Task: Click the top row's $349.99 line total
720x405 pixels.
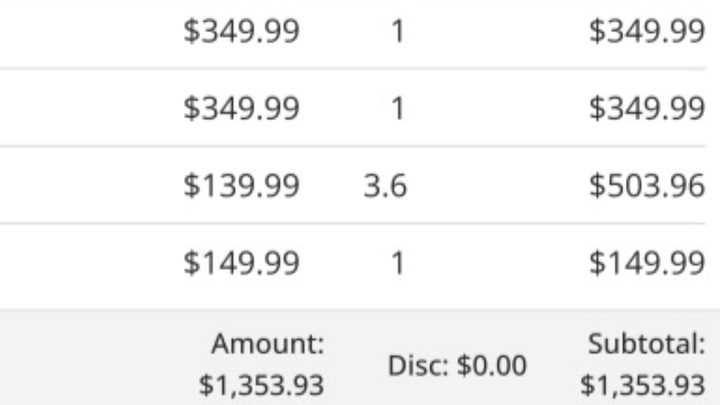Action: 647,31
